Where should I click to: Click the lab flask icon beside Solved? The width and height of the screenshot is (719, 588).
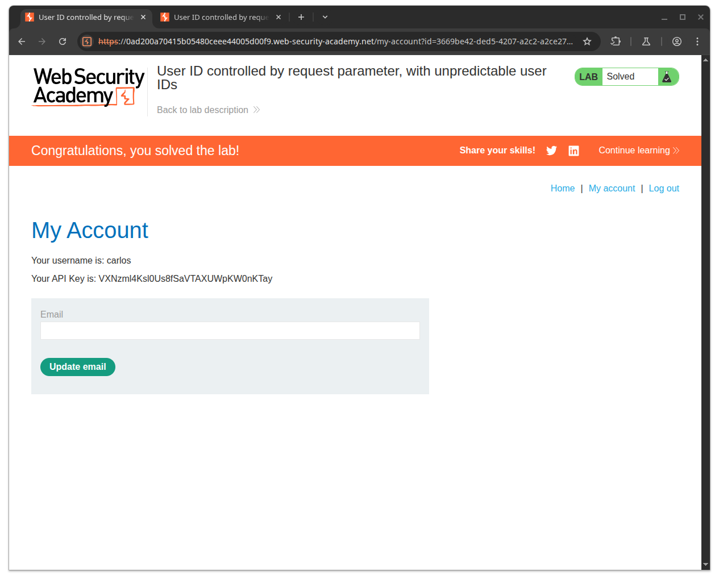click(x=667, y=77)
